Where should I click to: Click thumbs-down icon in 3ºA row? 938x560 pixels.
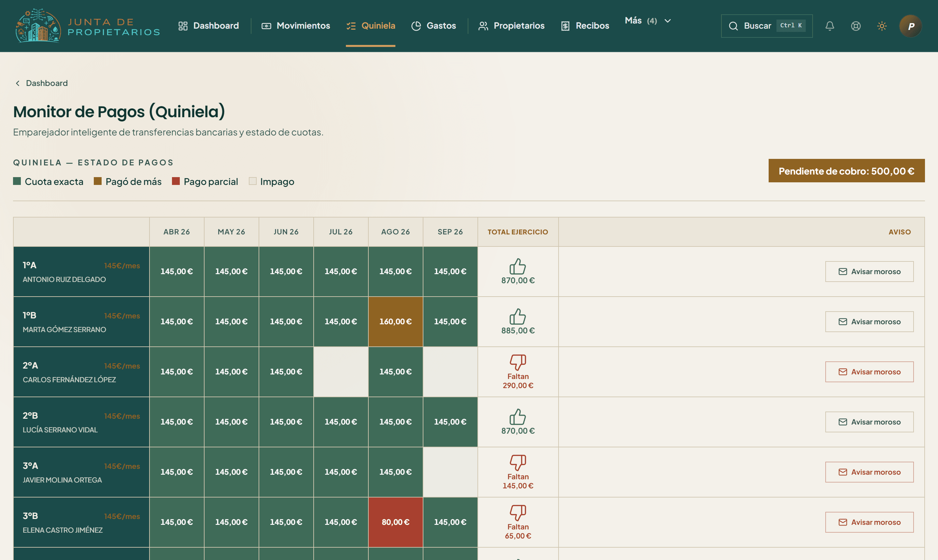pyautogui.click(x=518, y=463)
